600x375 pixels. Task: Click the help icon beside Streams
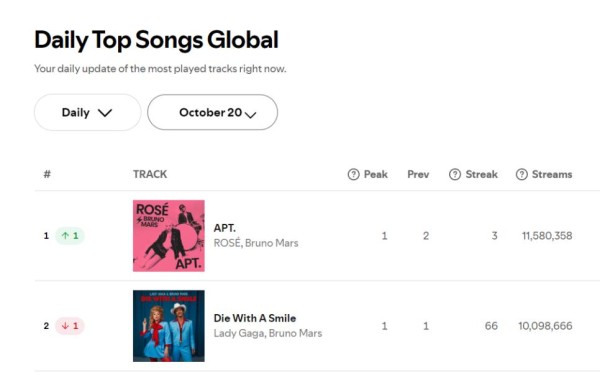[x=522, y=174]
